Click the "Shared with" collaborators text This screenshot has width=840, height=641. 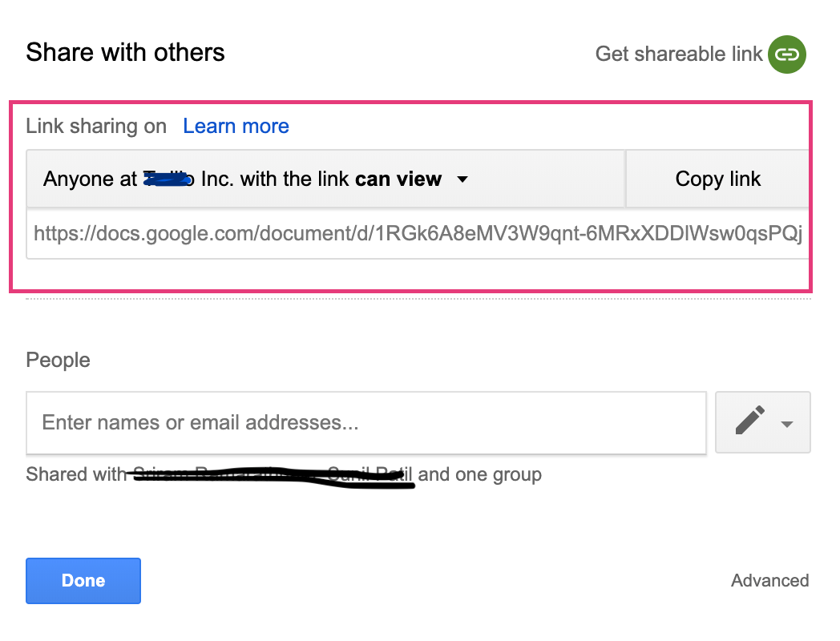click(76, 474)
